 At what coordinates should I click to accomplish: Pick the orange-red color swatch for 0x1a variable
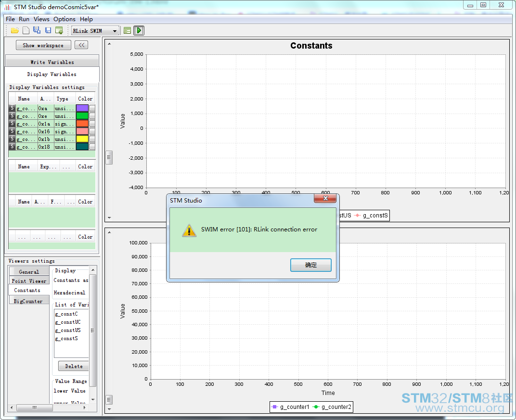click(82, 123)
